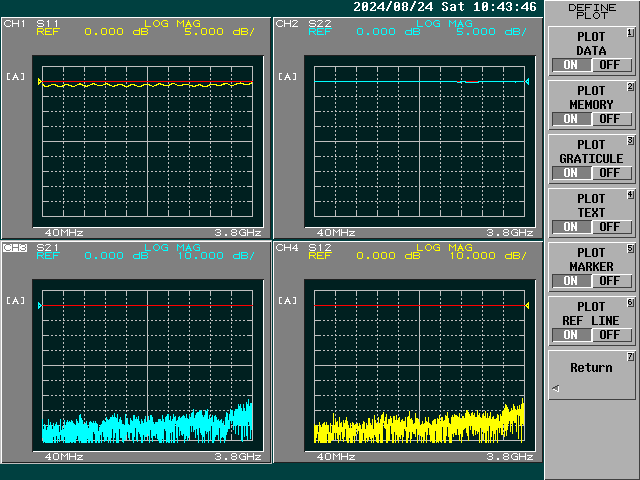640x480 pixels.
Task: Disable Plot Graticule with OFF
Action: [x=609, y=173]
